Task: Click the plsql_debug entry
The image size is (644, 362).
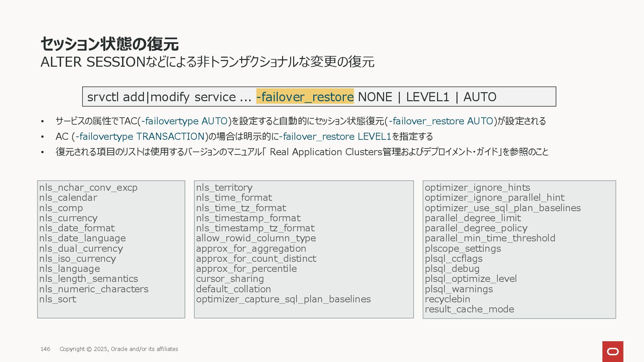Action: pos(452,269)
